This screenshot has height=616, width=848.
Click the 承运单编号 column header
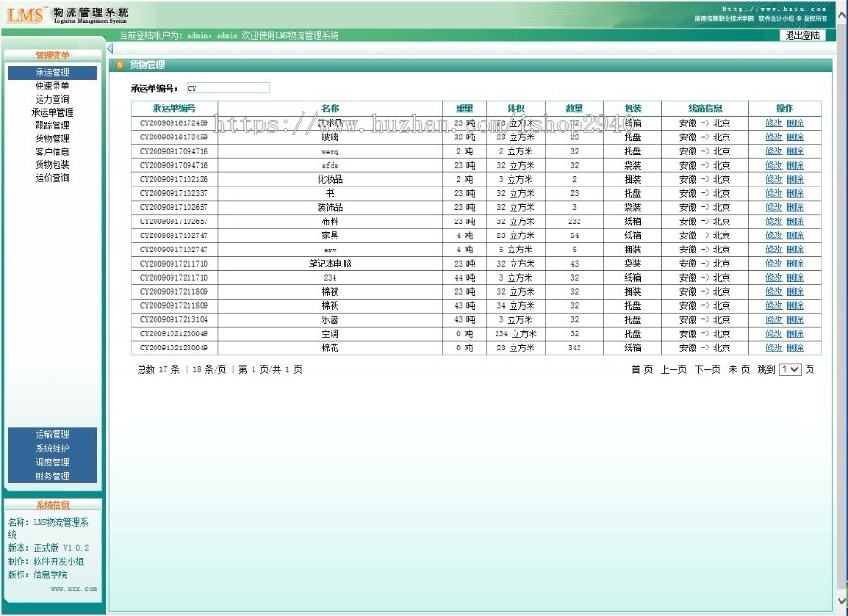(174, 108)
